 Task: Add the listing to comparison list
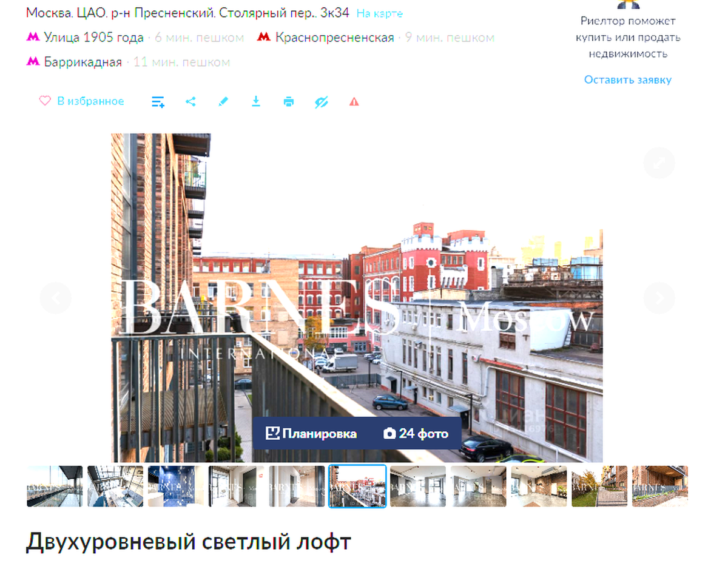click(x=158, y=101)
